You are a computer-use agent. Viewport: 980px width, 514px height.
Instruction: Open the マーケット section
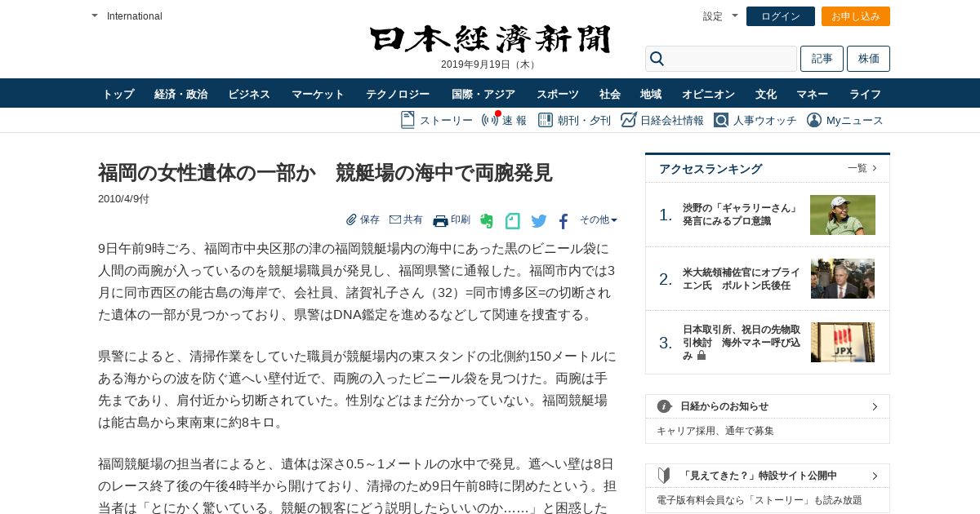[318, 94]
